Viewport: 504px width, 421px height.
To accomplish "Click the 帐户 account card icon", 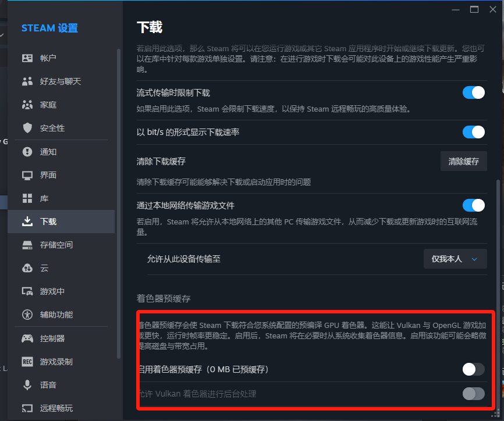I will coord(27,58).
